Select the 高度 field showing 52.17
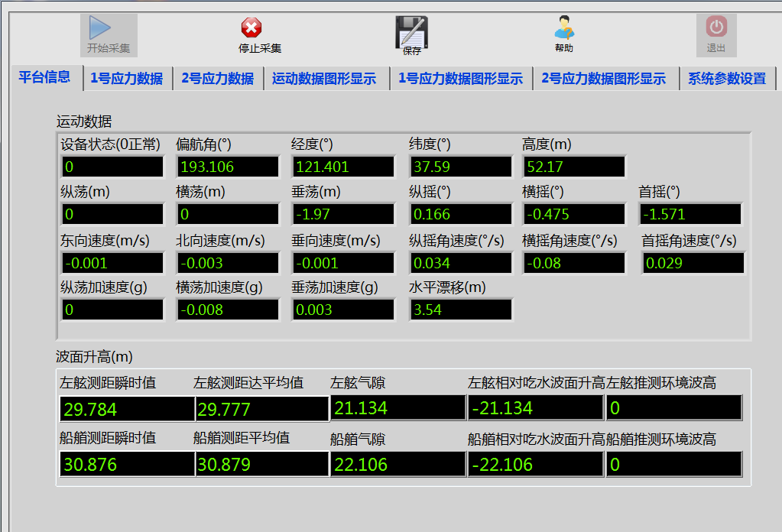This screenshot has width=782, height=532. (x=574, y=167)
